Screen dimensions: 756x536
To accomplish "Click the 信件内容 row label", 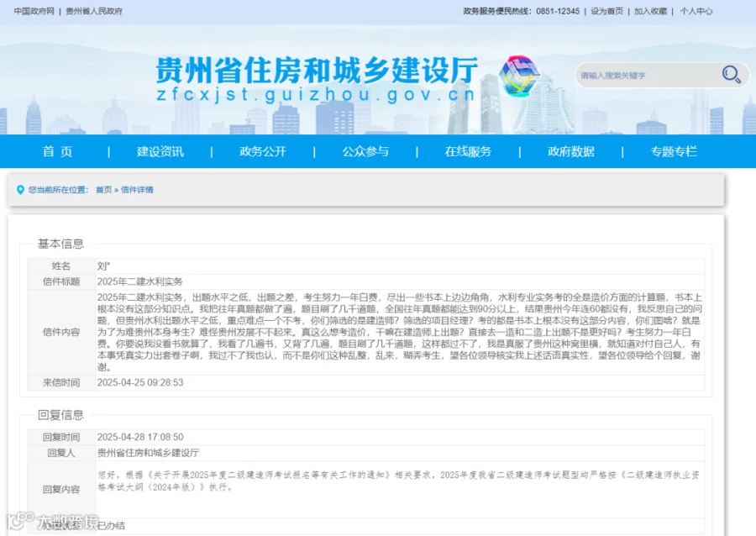I will [x=61, y=332].
